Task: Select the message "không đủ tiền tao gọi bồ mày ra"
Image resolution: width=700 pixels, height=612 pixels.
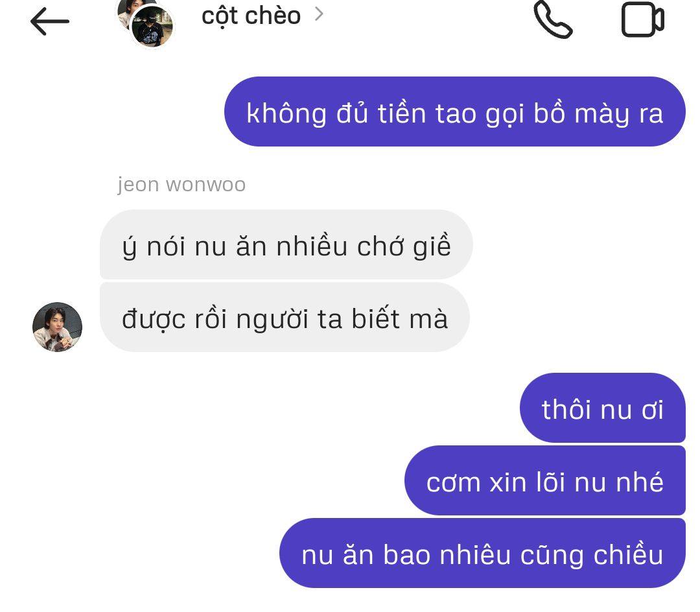Action: click(454, 112)
